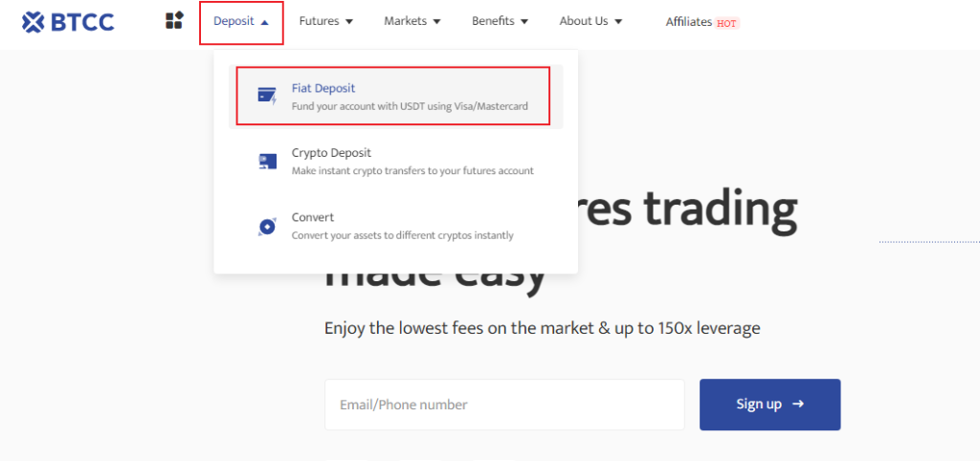Open the About Us dropdown arrow
980x461 pixels.
point(618,22)
